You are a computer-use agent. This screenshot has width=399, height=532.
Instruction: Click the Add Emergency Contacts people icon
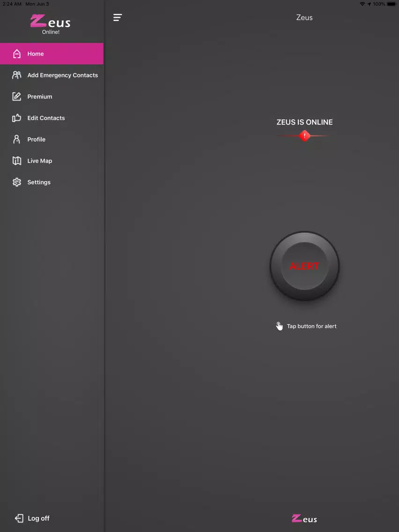click(17, 75)
